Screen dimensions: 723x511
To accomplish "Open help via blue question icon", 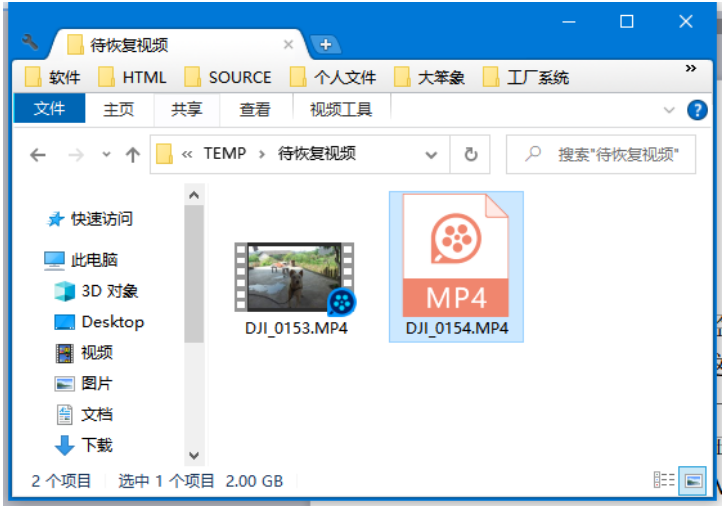I will tap(697, 110).
